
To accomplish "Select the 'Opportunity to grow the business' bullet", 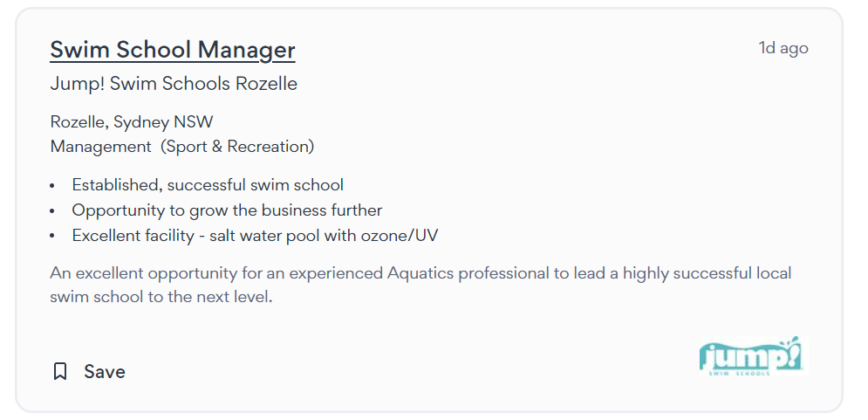I will 227,210.
